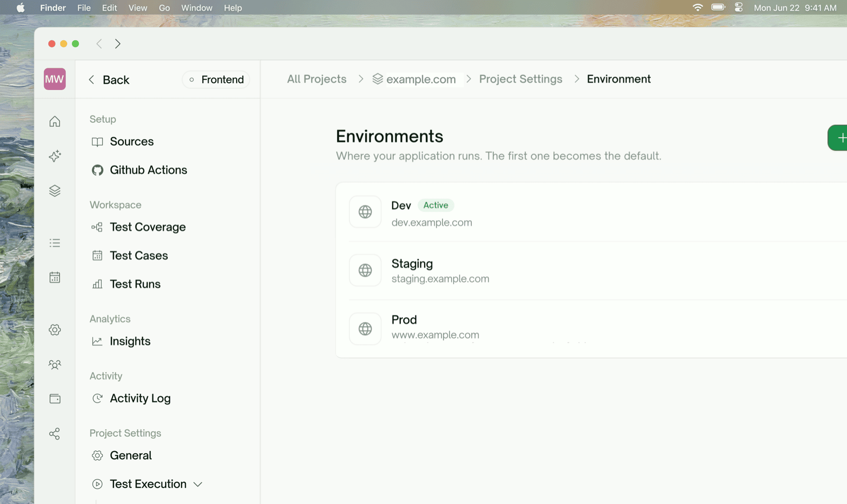Image resolution: width=847 pixels, height=504 pixels.
Task: Click the Active status badge
Action: point(436,205)
